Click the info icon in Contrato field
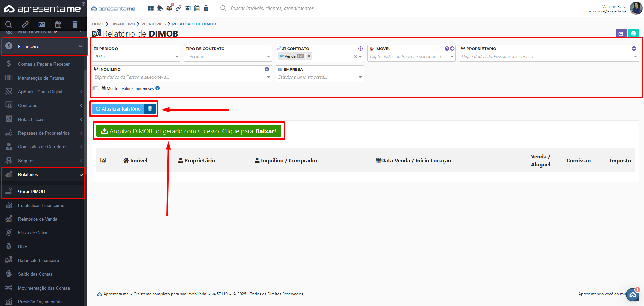This screenshot has width=644, height=306. click(x=360, y=49)
